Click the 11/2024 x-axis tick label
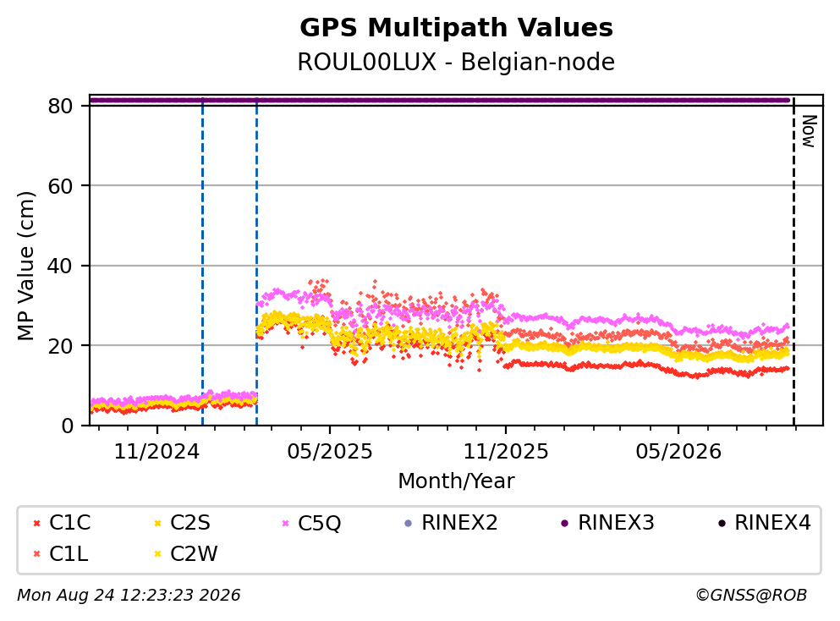 (x=156, y=452)
